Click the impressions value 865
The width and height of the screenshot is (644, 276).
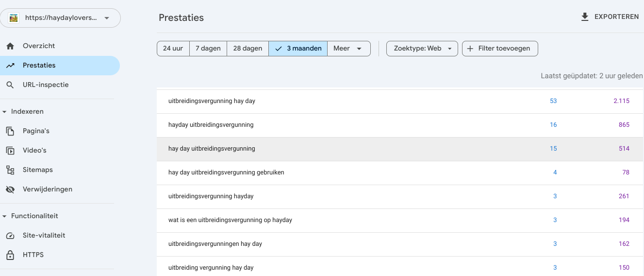(x=624, y=125)
